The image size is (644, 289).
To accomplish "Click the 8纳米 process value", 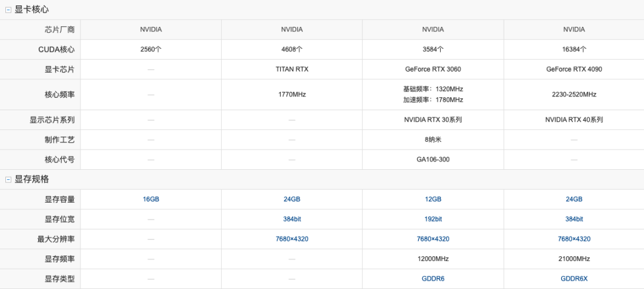I will coord(433,140).
